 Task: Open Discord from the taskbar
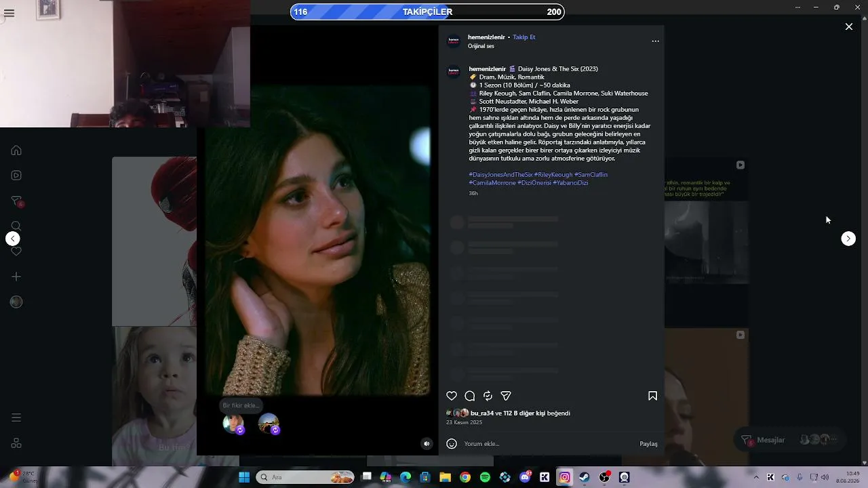pyautogui.click(x=525, y=477)
